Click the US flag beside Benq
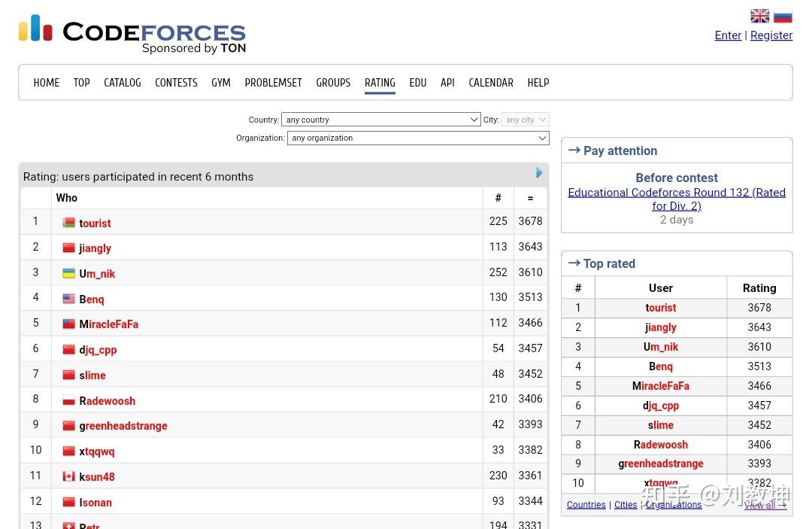 pyautogui.click(x=68, y=299)
